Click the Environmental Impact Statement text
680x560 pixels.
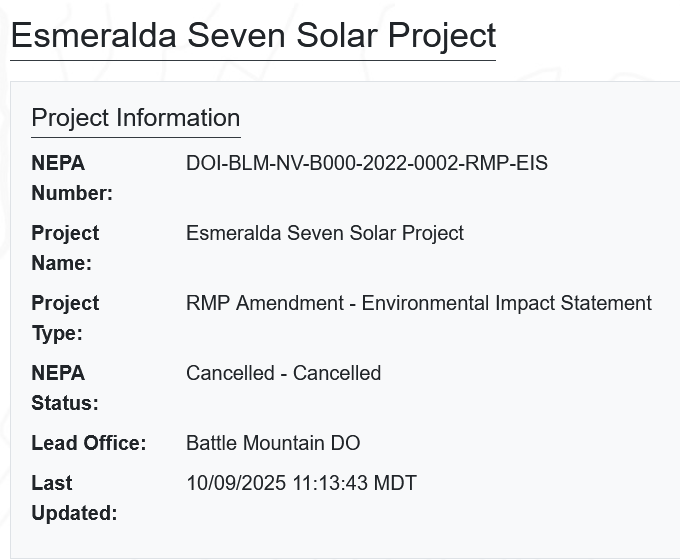(x=506, y=303)
